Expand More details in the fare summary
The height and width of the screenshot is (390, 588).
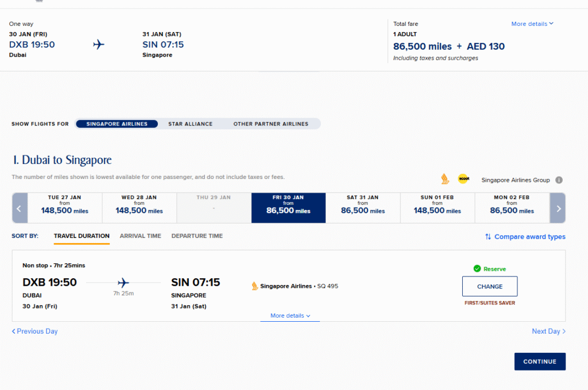[x=532, y=24]
